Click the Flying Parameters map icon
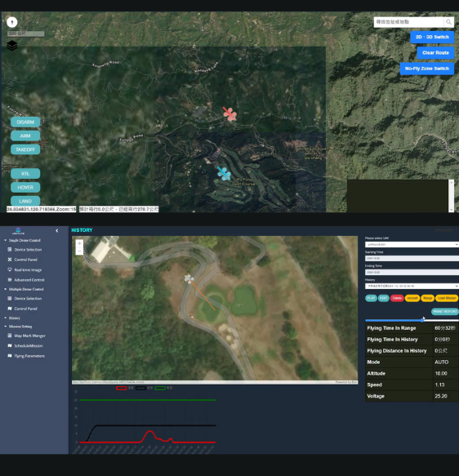 point(10,356)
